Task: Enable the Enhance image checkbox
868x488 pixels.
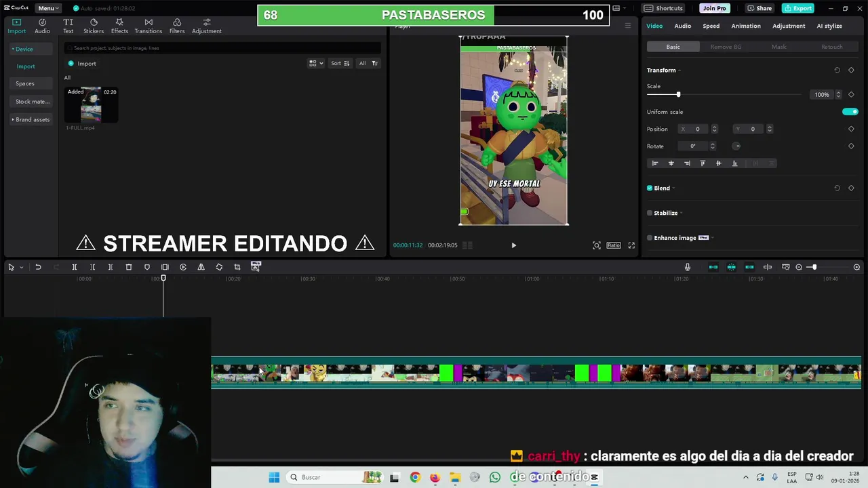Action: pyautogui.click(x=650, y=238)
